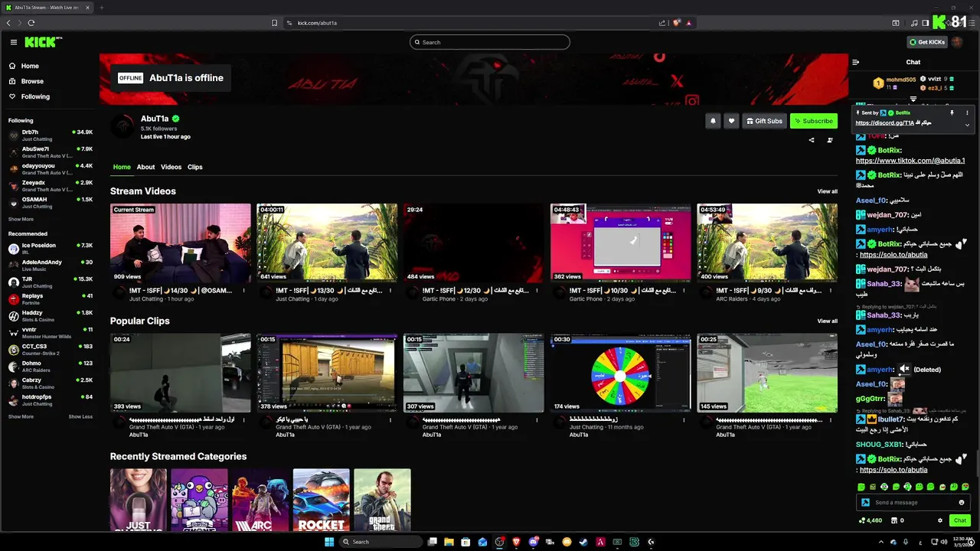Viewport: 980px width, 551px height.
Task: Click the heart follow button
Action: (x=731, y=121)
